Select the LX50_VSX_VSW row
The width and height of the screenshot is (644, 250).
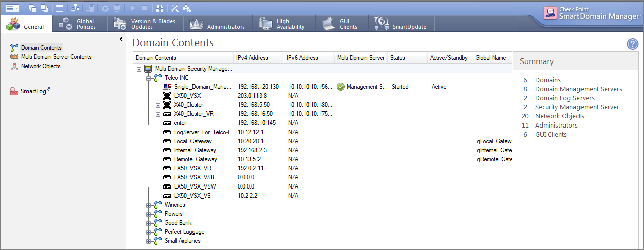323,186
